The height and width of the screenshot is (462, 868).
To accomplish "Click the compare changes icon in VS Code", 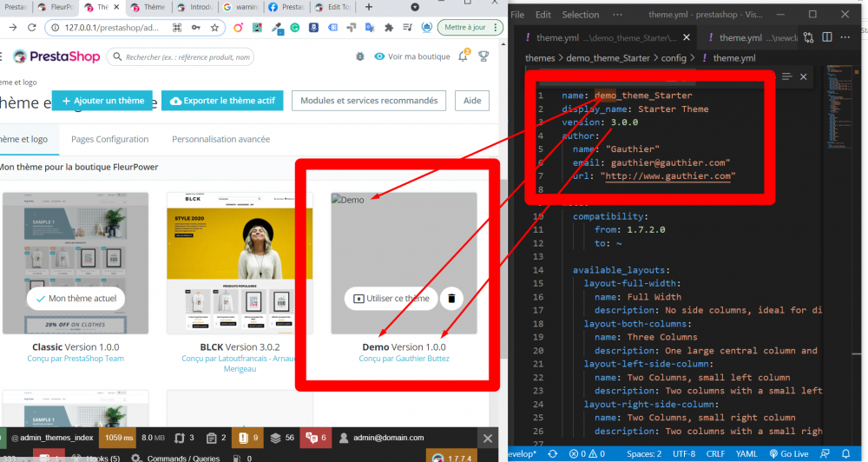I will point(809,37).
